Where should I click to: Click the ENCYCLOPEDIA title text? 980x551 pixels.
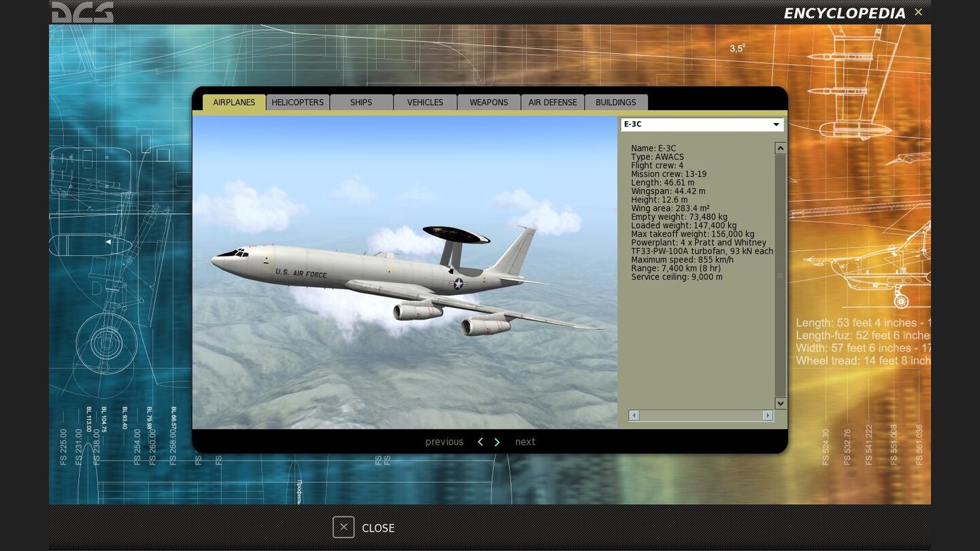845,14
